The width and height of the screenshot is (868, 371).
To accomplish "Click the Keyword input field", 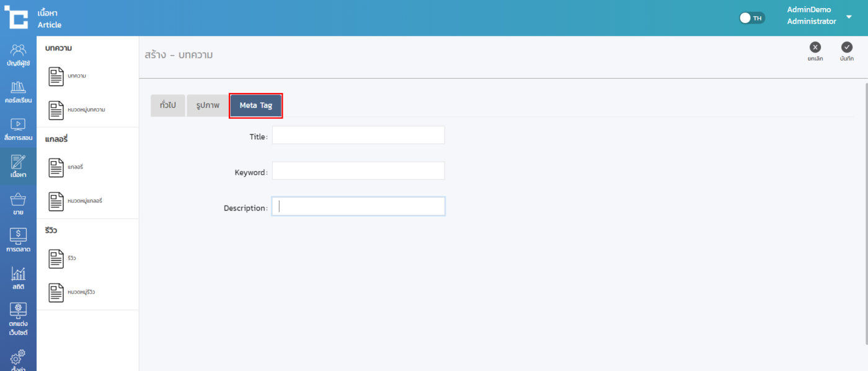I will pos(358,171).
